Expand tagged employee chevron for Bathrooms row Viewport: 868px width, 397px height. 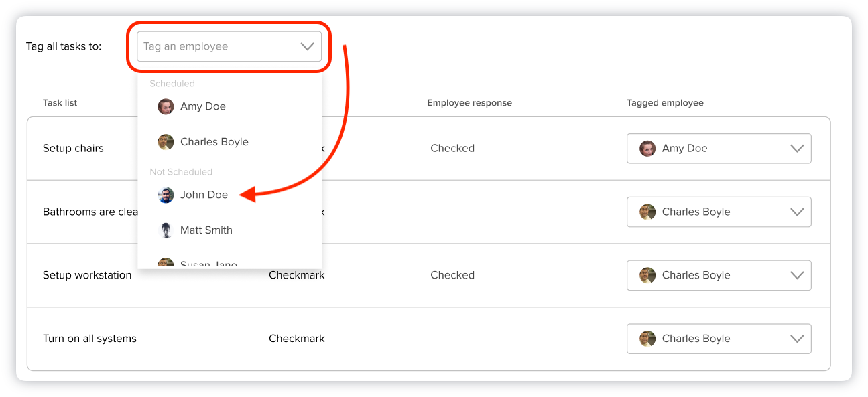coord(797,212)
